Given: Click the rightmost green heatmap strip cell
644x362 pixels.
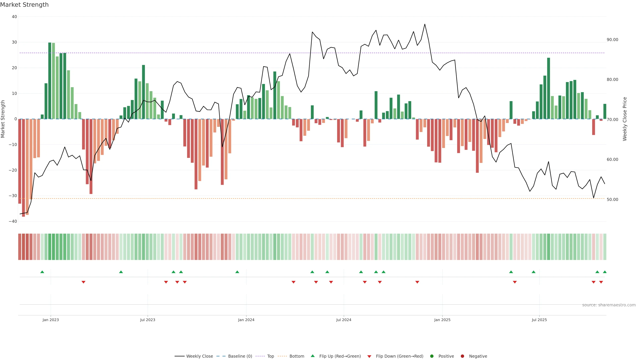Looking at the screenshot, I should point(605,247).
